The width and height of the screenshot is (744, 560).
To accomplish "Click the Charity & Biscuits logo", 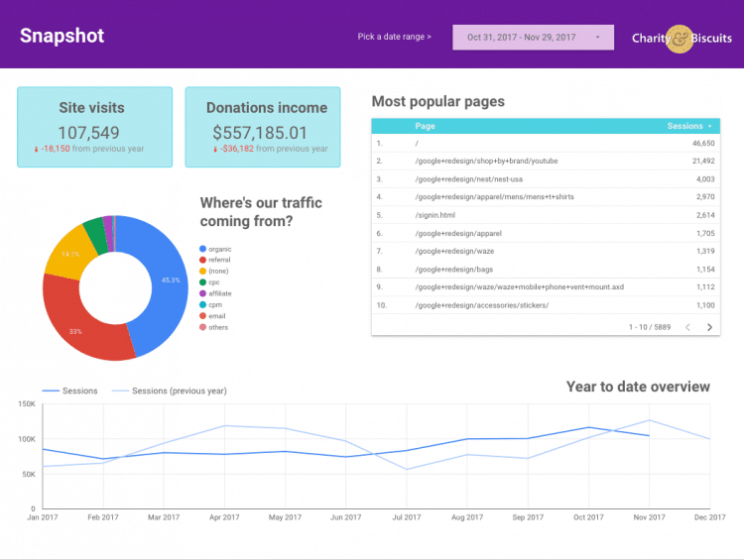I will point(682,39).
